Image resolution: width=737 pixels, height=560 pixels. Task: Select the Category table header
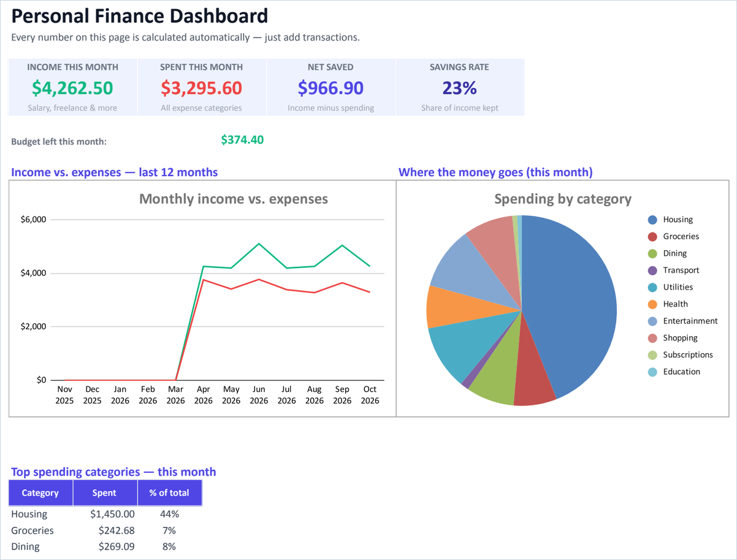[x=40, y=493]
